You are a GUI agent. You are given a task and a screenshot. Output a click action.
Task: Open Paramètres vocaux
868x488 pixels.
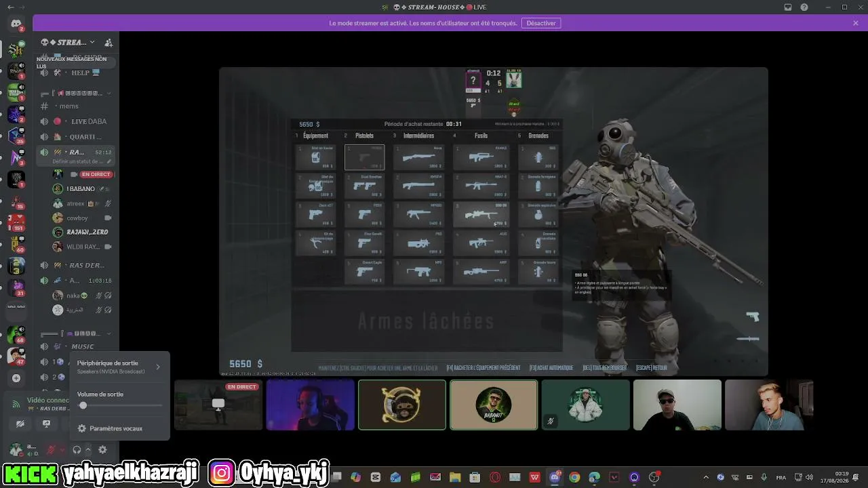(119, 428)
